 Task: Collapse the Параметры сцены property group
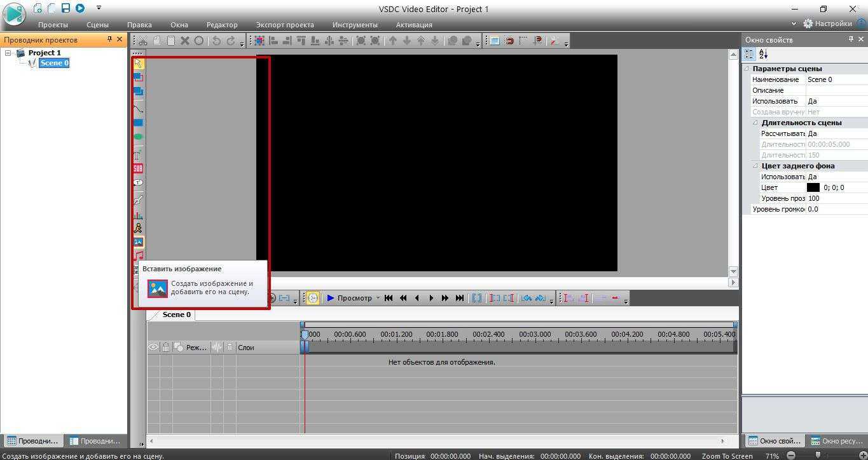(x=747, y=69)
